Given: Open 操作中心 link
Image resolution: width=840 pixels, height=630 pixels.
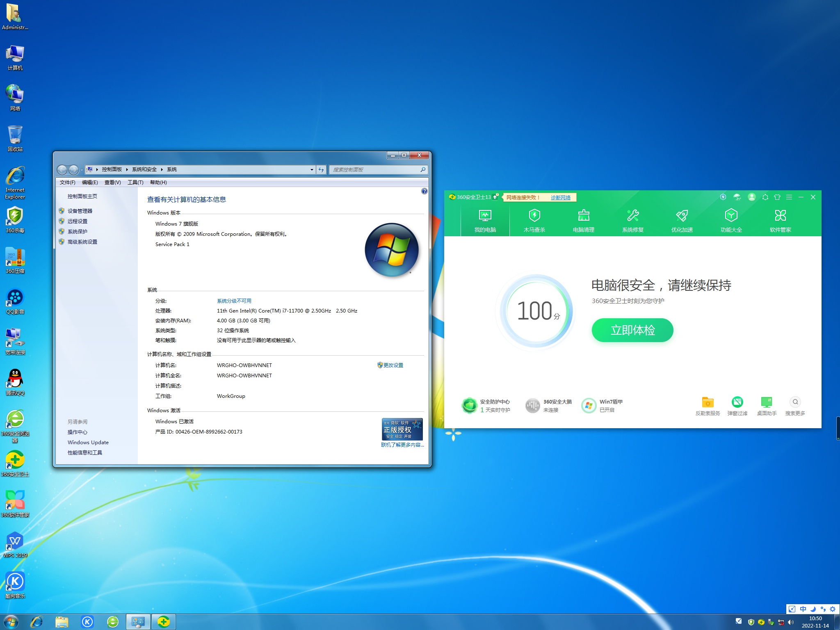Looking at the screenshot, I should pyautogui.click(x=77, y=432).
